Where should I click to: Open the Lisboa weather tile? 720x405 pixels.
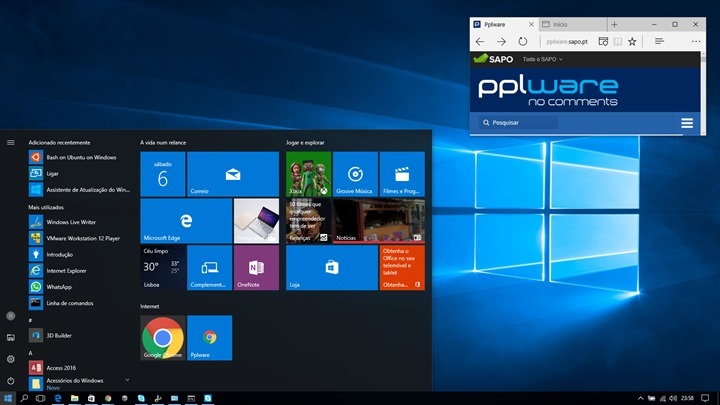pyautogui.click(x=163, y=268)
